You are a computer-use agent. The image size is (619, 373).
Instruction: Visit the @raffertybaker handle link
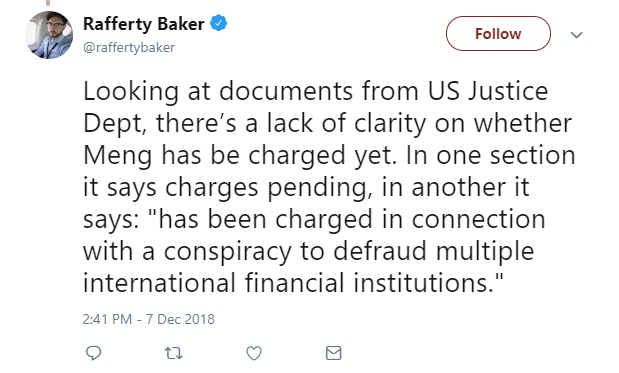[x=129, y=47]
